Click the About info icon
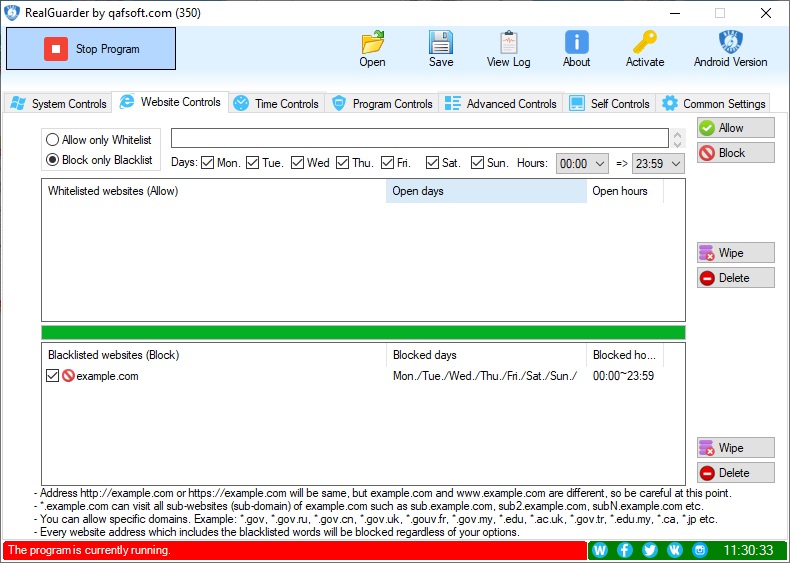The height and width of the screenshot is (563, 790). pyautogui.click(x=576, y=43)
